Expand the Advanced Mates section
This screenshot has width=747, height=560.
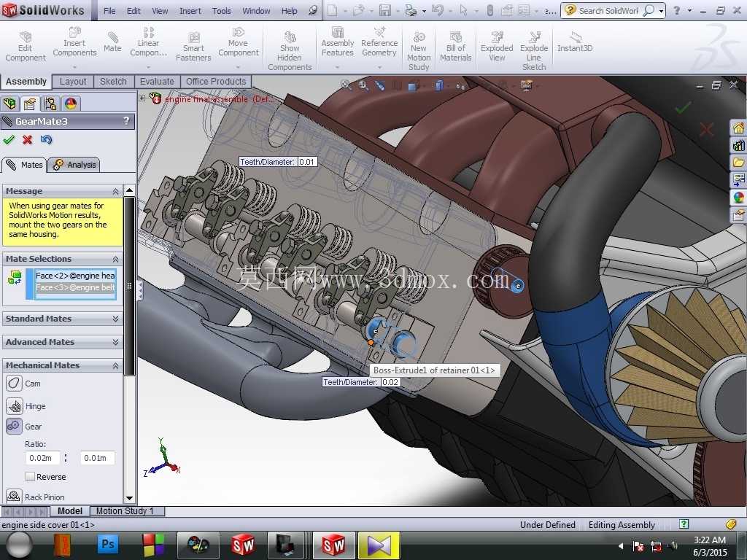63,342
